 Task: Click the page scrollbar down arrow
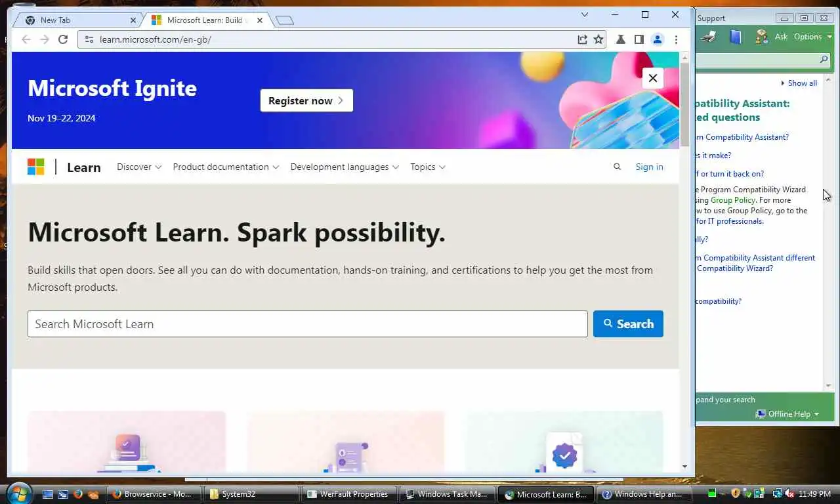pyautogui.click(x=684, y=467)
